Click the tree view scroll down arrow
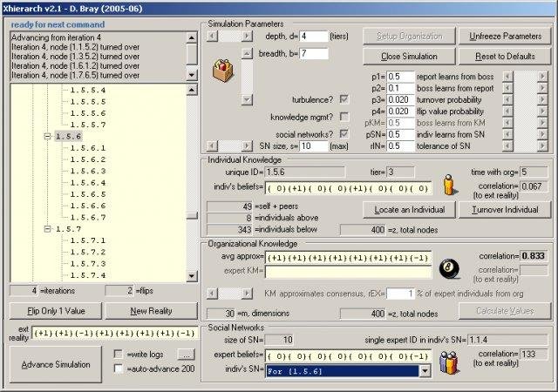Viewport: 558px width, 392px height. pos(192,276)
